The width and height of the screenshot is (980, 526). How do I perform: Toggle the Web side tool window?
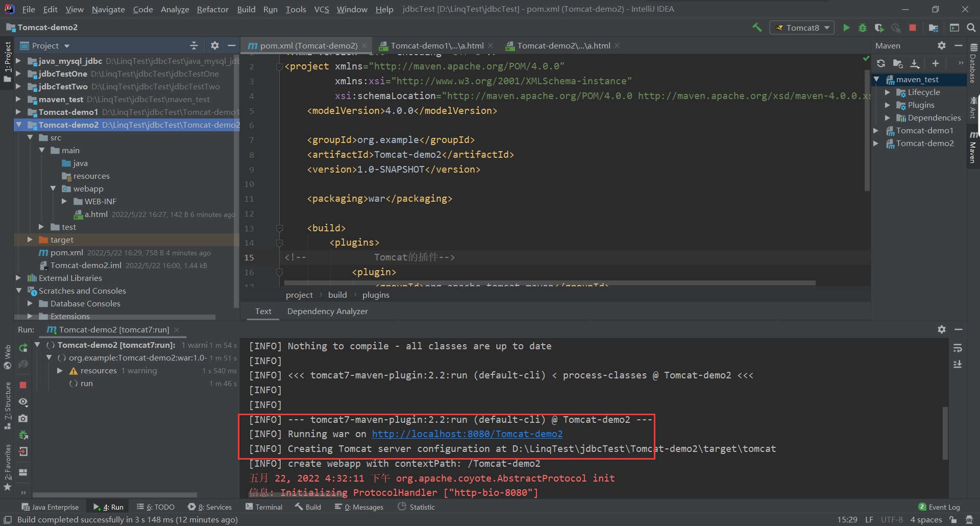click(x=7, y=356)
